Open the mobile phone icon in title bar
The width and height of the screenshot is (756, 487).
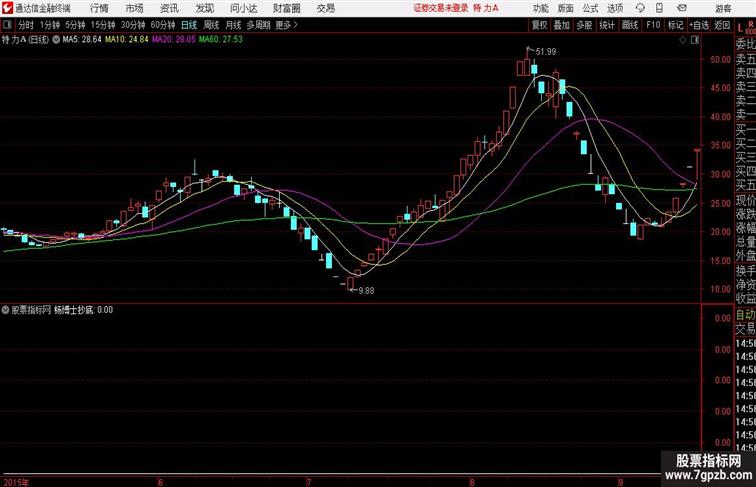point(659,8)
